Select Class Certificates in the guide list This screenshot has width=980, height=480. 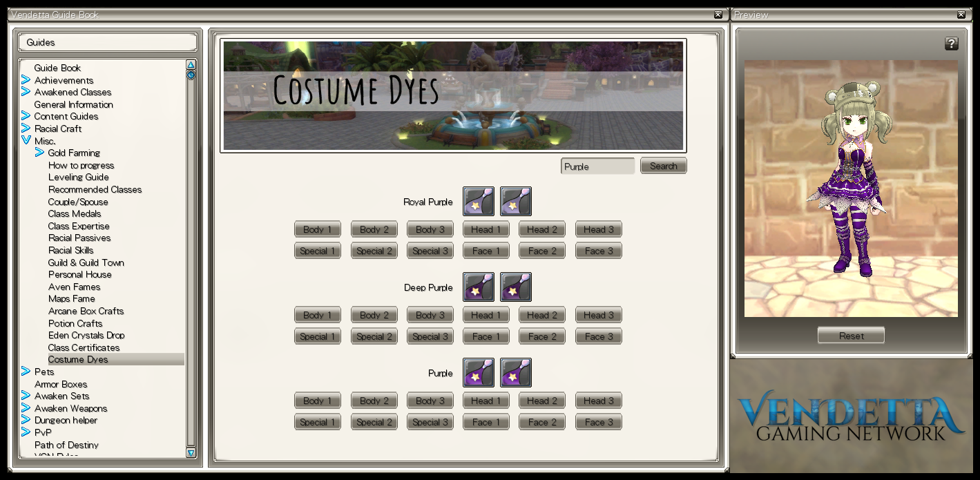pos(84,347)
